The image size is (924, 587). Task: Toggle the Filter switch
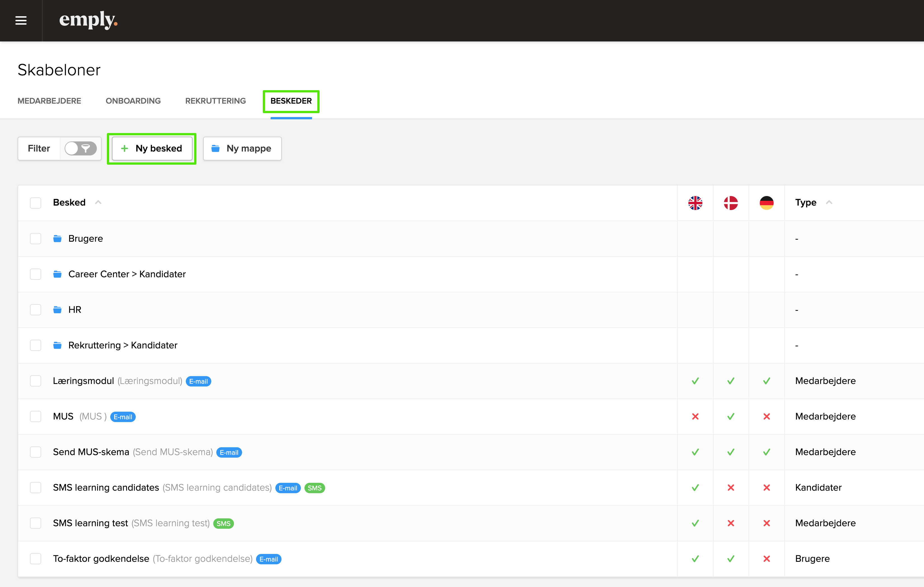pyautogui.click(x=80, y=149)
